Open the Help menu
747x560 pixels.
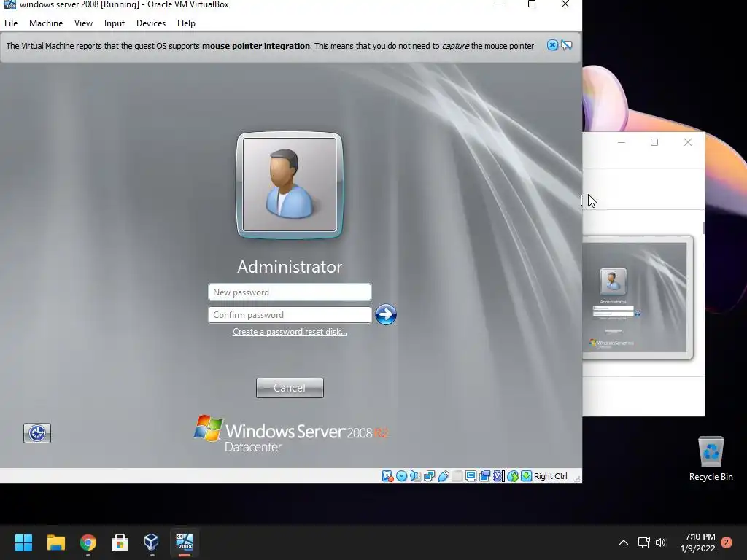186,23
